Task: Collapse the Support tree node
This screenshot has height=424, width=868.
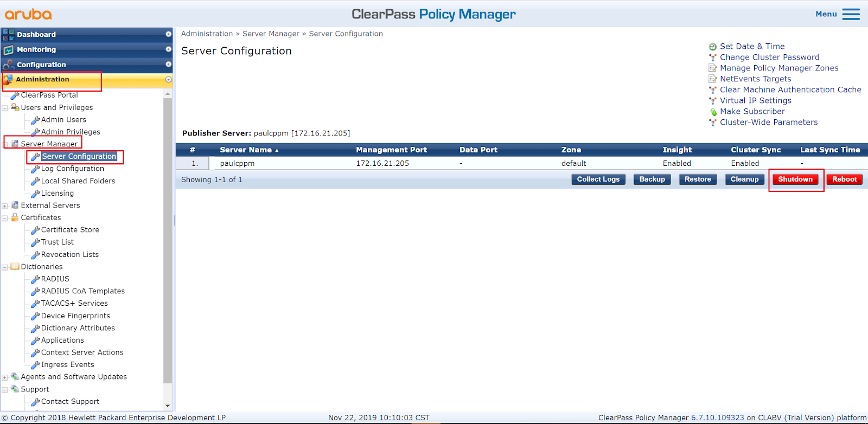Action: (5, 390)
